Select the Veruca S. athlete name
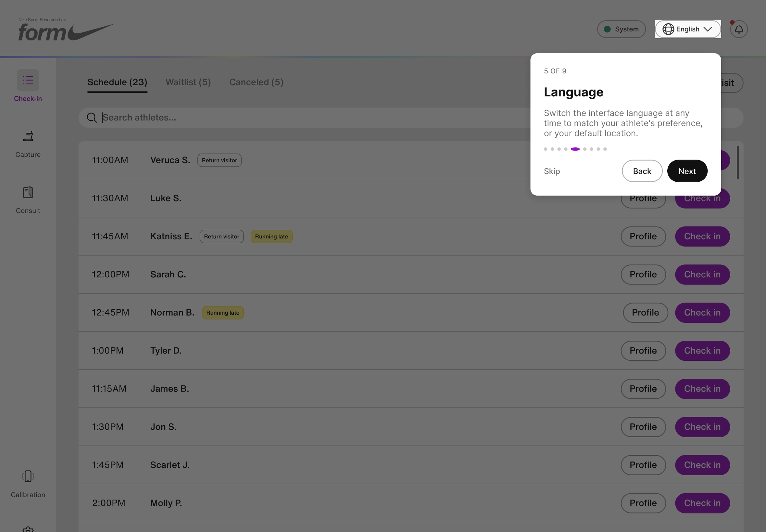766x532 pixels. tap(170, 160)
